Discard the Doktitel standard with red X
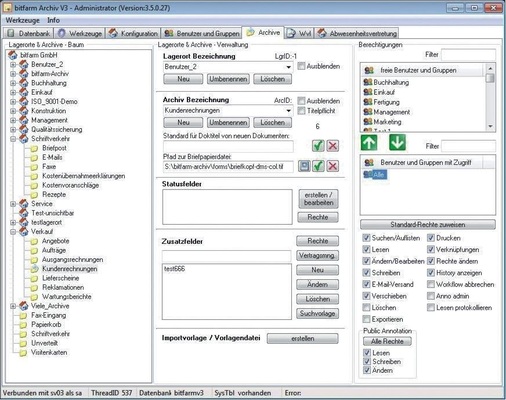 332,146
